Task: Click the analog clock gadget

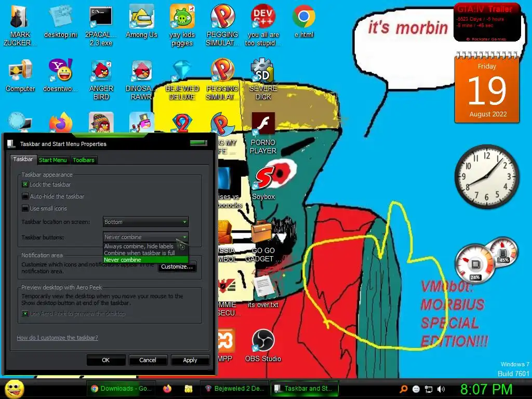Action: [x=487, y=176]
